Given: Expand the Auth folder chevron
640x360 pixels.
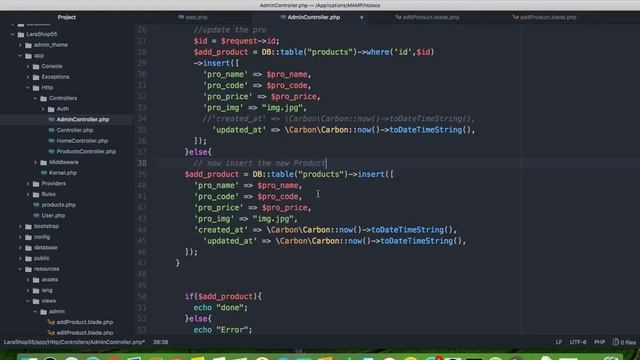Looking at the screenshot, I should (43, 109).
